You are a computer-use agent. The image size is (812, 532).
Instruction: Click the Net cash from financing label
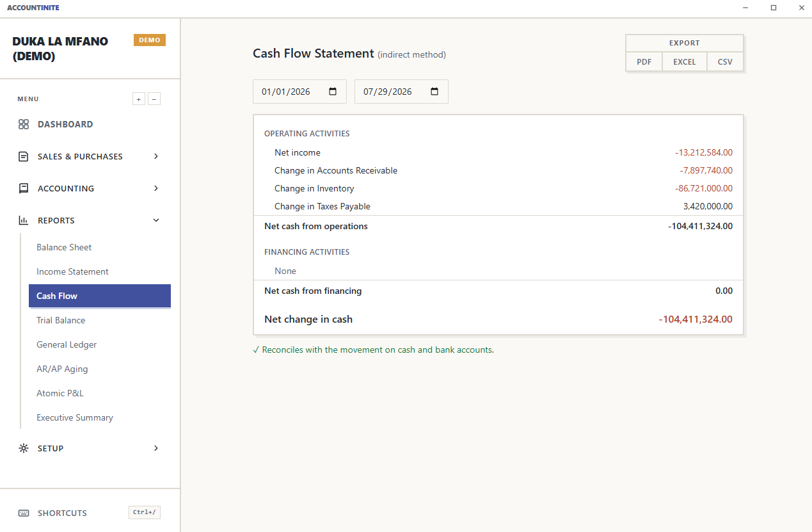coord(313,291)
